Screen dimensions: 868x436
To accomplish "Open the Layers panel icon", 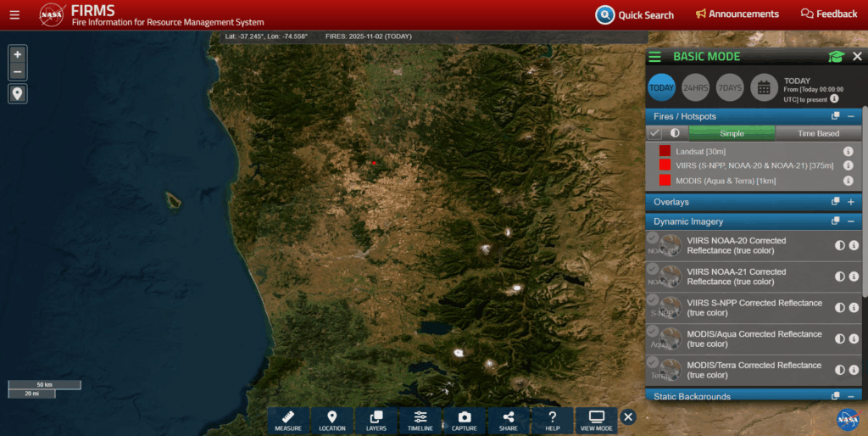I will 376,421.
